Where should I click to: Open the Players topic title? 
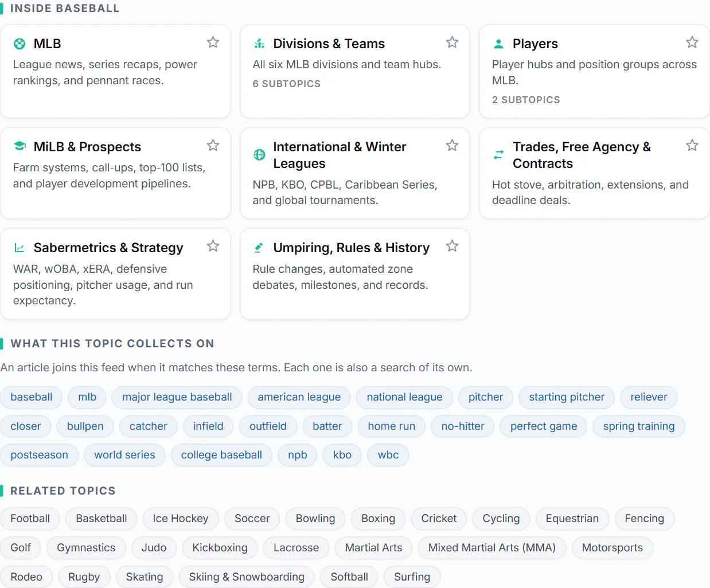pos(535,44)
